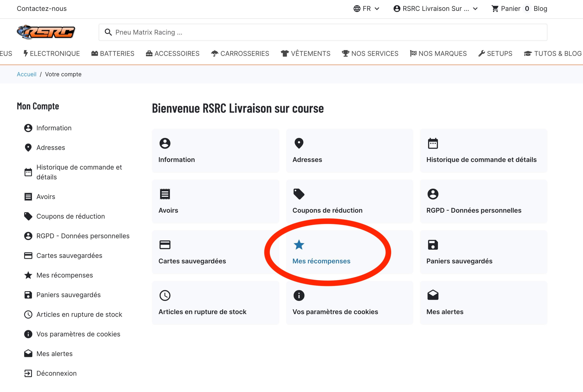Click Historique calendar icon in sidebar
The image size is (583, 392).
28,172
